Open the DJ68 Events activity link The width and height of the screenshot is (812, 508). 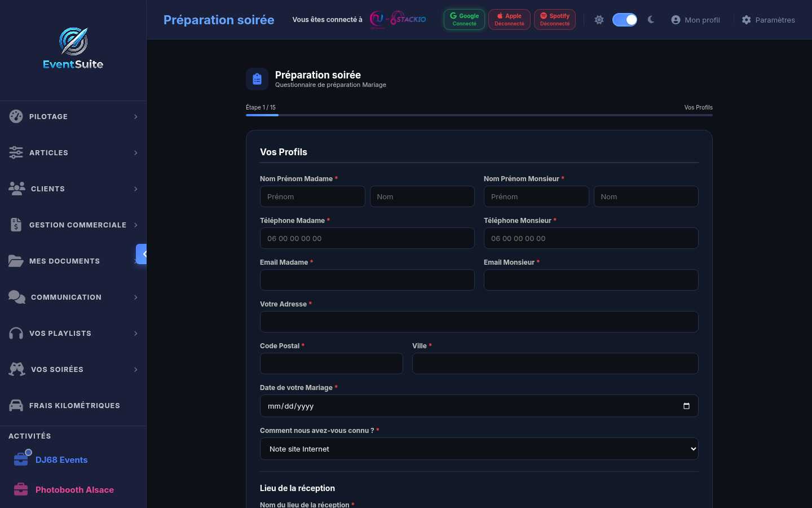(62, 459)
